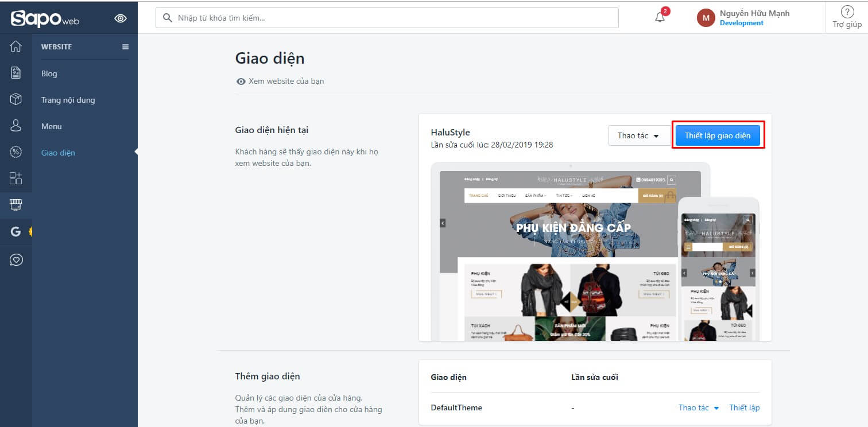Open the apps grid-plus icon in sidebar
868x427 pixels.
point(16,178)
